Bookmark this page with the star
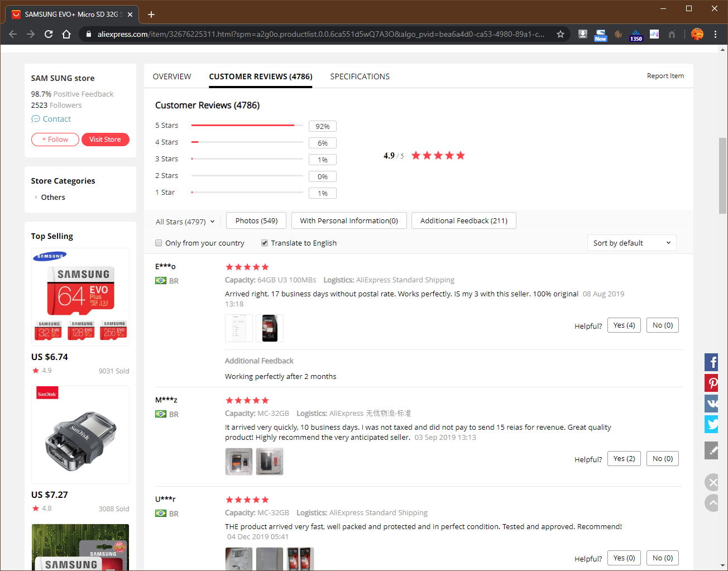728x571 pixels. 561,34
